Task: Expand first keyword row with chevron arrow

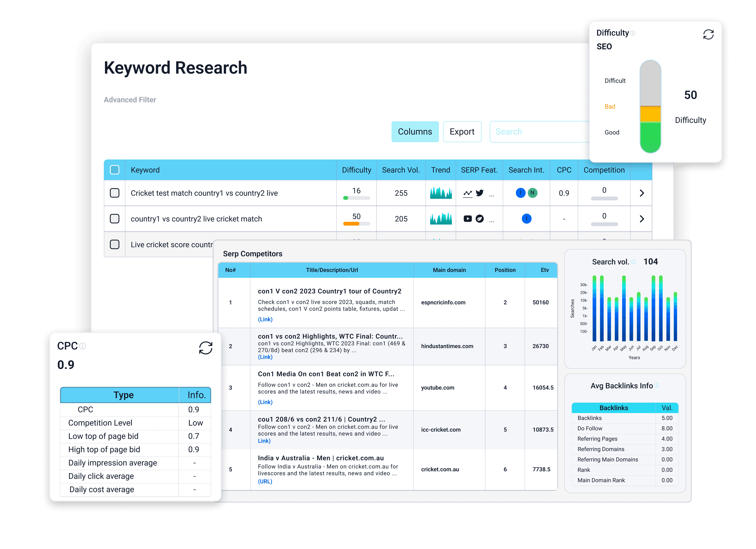Action: [642, 193]
